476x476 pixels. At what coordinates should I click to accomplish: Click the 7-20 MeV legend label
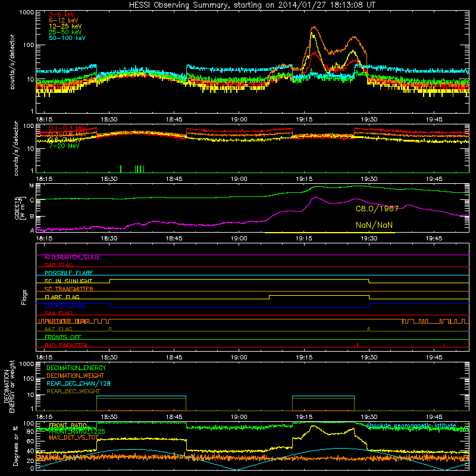coord(64,146)
